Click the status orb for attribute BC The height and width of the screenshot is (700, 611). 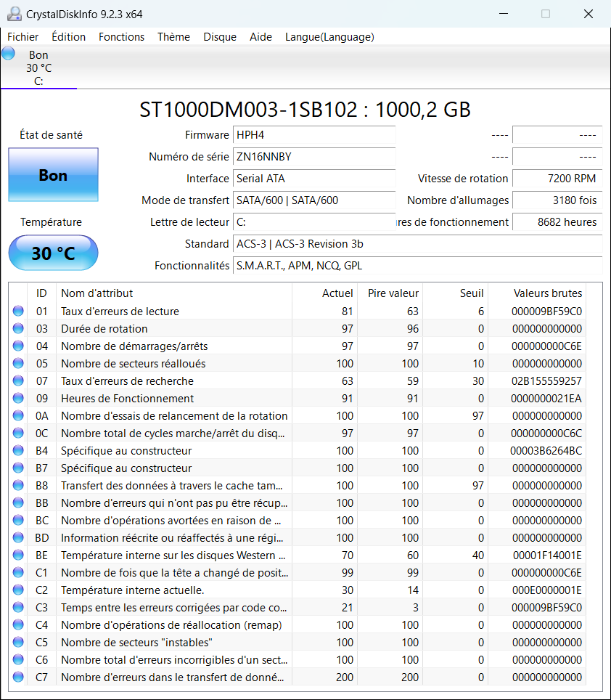18,520
